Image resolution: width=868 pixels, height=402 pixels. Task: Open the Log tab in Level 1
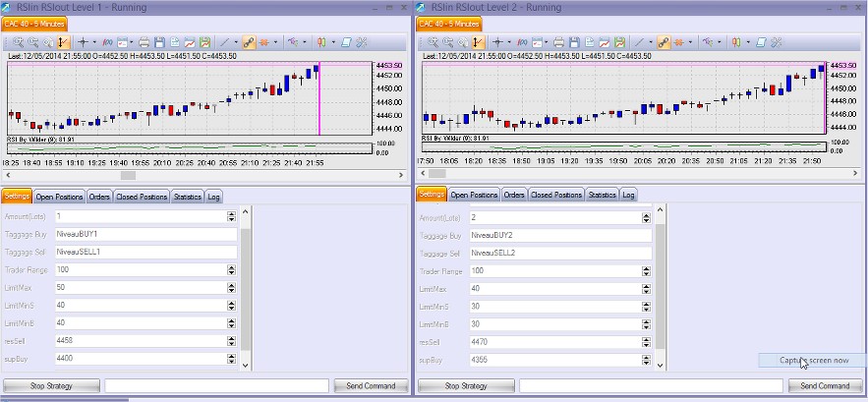(x=213, y=197)
